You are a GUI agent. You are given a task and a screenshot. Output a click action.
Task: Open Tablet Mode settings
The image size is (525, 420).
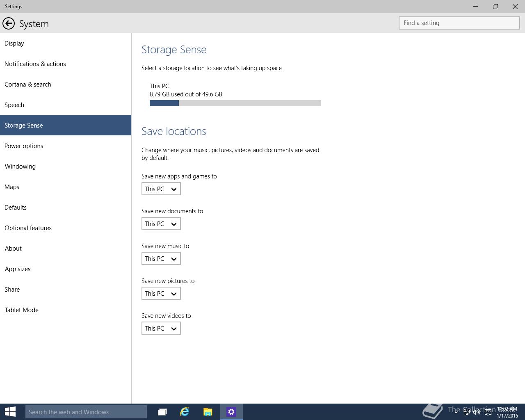click(x=66, y=310)
